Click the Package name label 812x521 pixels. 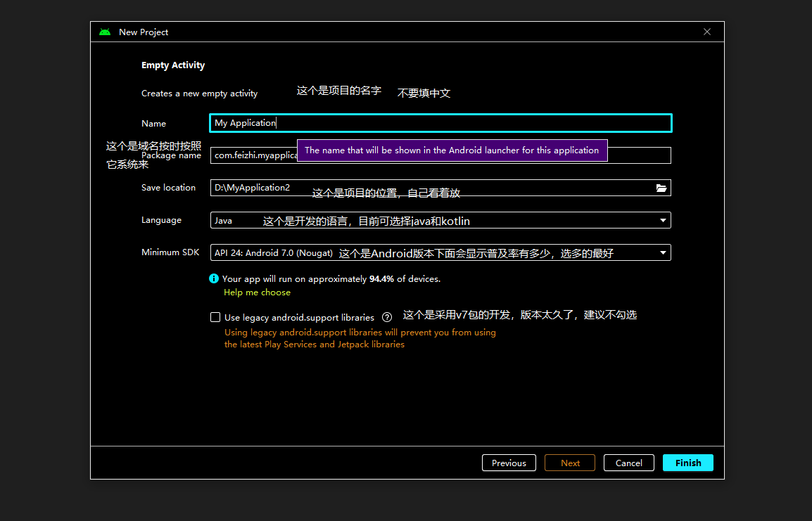pyautogui.click(x=172, y=155)
